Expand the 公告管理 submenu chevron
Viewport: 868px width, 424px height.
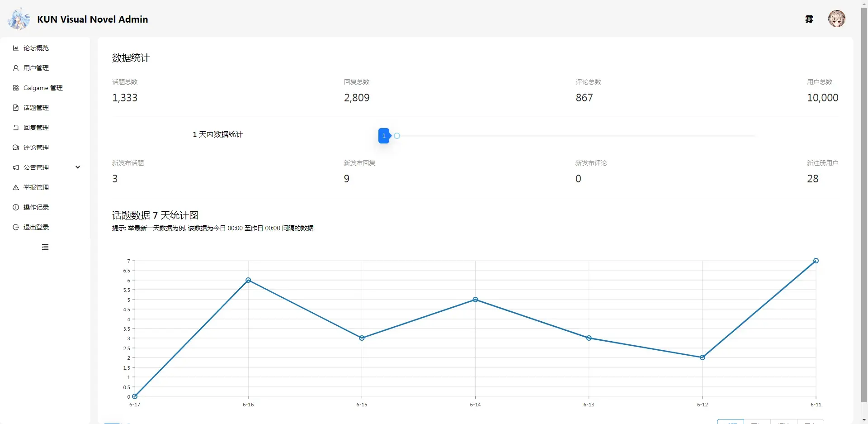pyautogui.click(x=78, y=167)
